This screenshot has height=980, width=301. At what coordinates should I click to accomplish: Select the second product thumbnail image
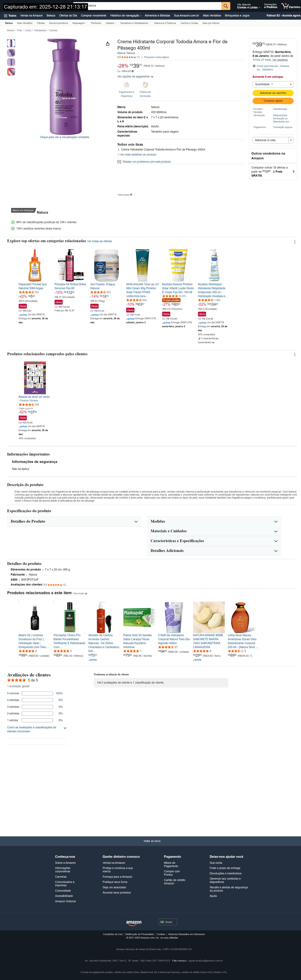(11, 53)
